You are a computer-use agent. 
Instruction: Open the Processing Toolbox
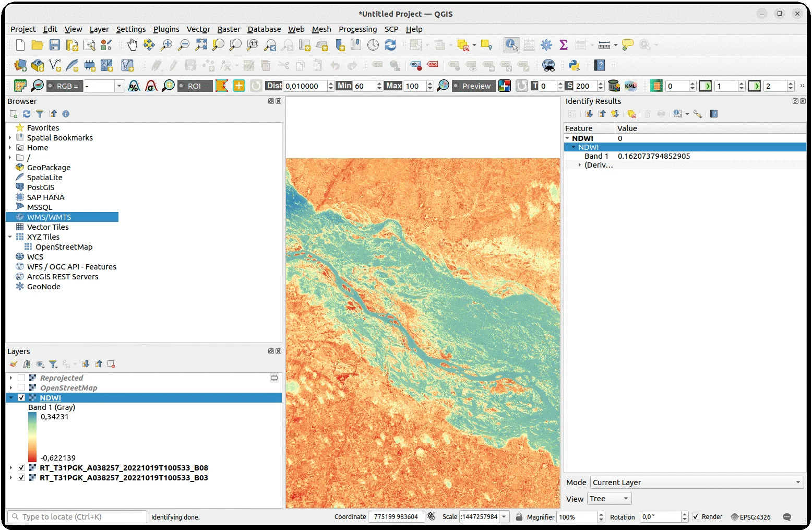click(546, 45)
